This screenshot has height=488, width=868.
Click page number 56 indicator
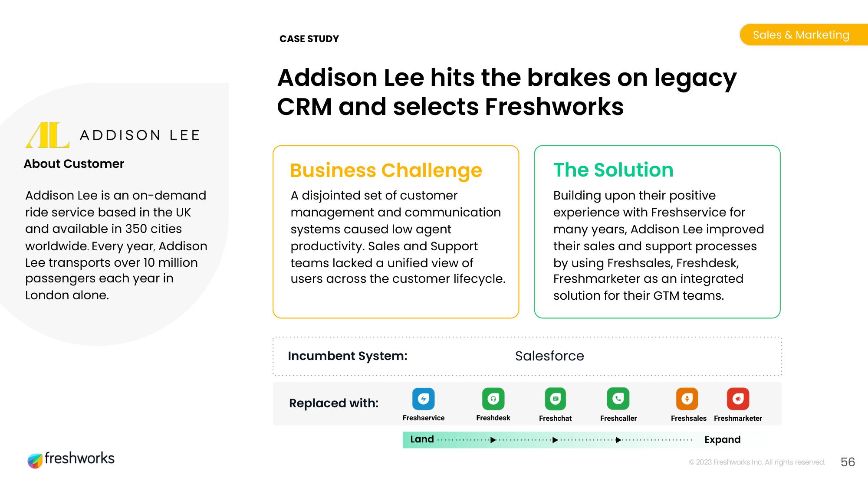coord(852,459)
